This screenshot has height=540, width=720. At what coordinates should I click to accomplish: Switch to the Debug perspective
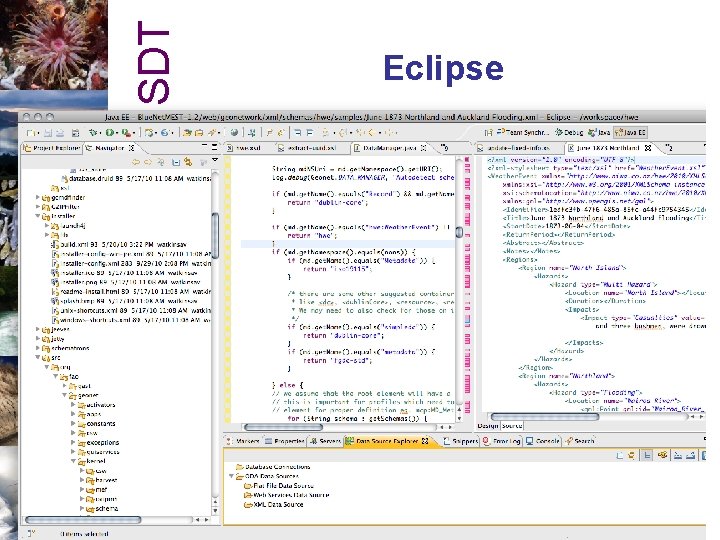[568, 133]
